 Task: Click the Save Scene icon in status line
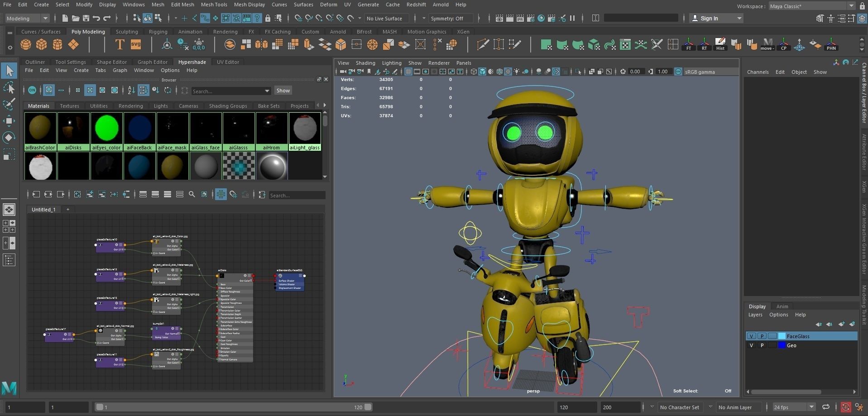click(x=86, y=18)
